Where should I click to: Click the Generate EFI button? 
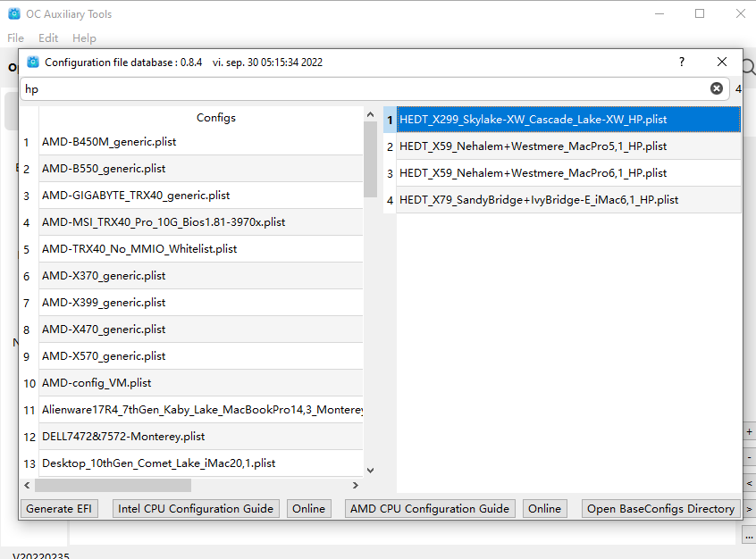59,509
